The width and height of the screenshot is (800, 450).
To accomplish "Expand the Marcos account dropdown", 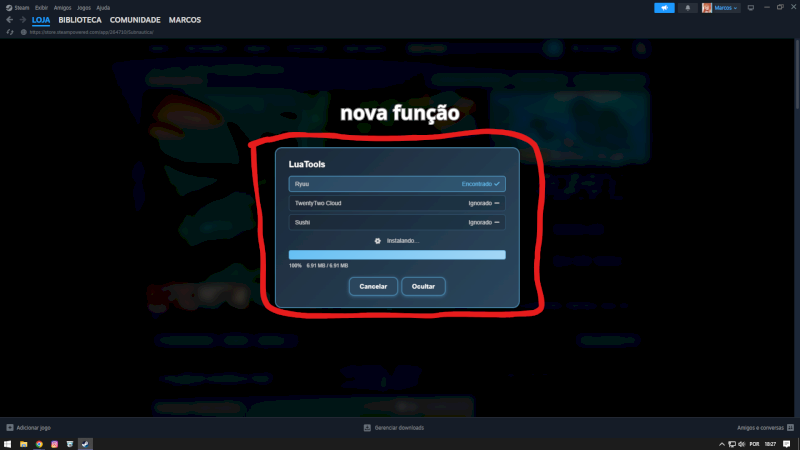I will pos(726,8).
